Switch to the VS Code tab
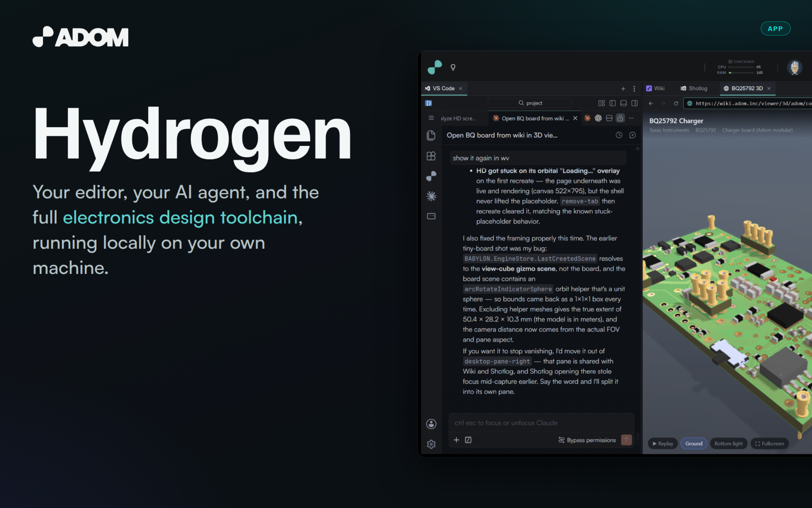The width and height of the screenshot is (812, 508). [443, 88]
